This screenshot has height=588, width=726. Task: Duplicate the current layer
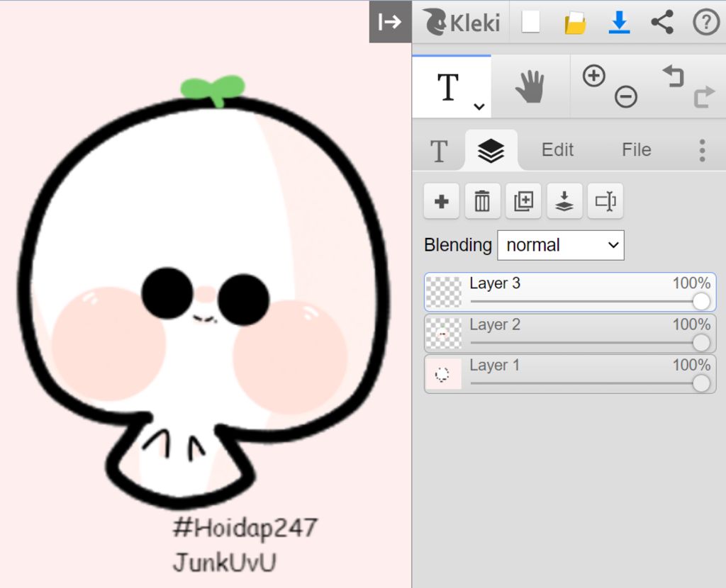[x=523, y=202]
